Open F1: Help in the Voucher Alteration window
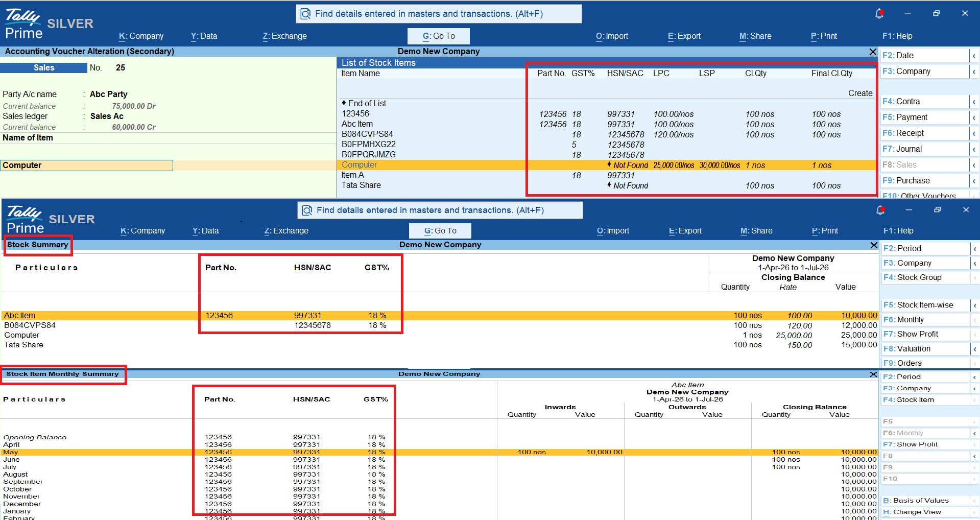This screenshot has width=980, height=520. point(897,36)
